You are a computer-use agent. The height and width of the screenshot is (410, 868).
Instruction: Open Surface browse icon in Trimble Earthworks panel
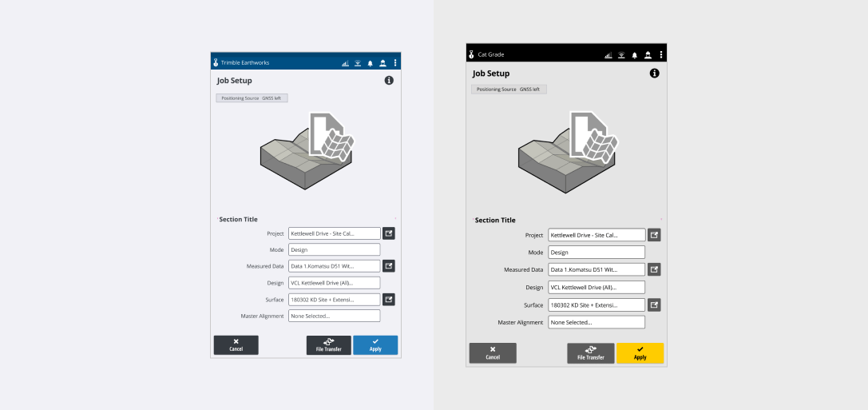click(x=389, y=300)
